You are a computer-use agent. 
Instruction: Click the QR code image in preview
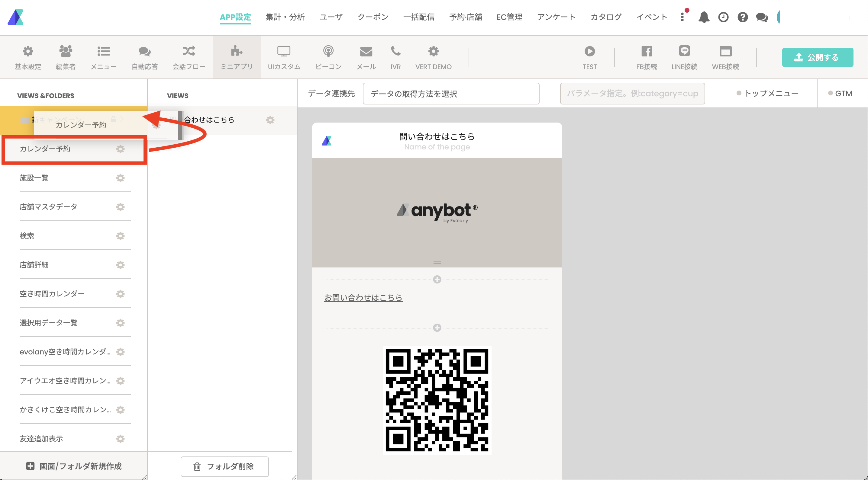point(437,400)
